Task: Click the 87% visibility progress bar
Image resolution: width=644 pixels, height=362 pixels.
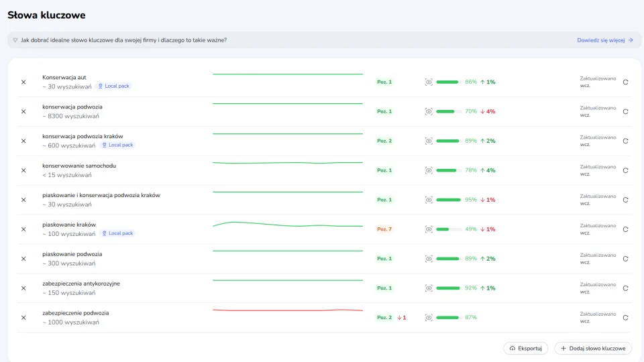Action: (449, 318)
